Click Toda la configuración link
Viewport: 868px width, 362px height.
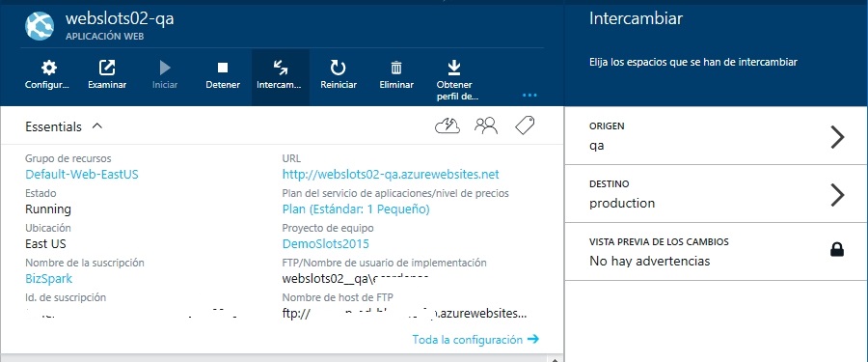tap(475, 339)
